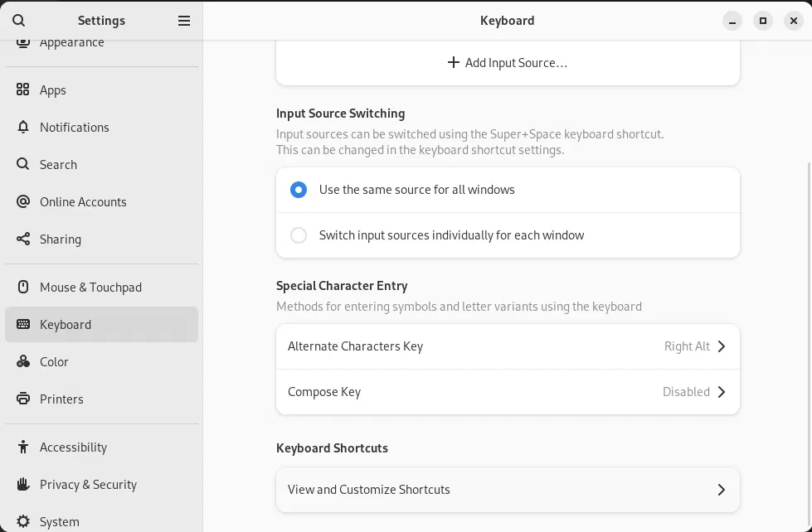
Task: Click the Search sidebar magnifier icon
Action: (x=22, y=164)
